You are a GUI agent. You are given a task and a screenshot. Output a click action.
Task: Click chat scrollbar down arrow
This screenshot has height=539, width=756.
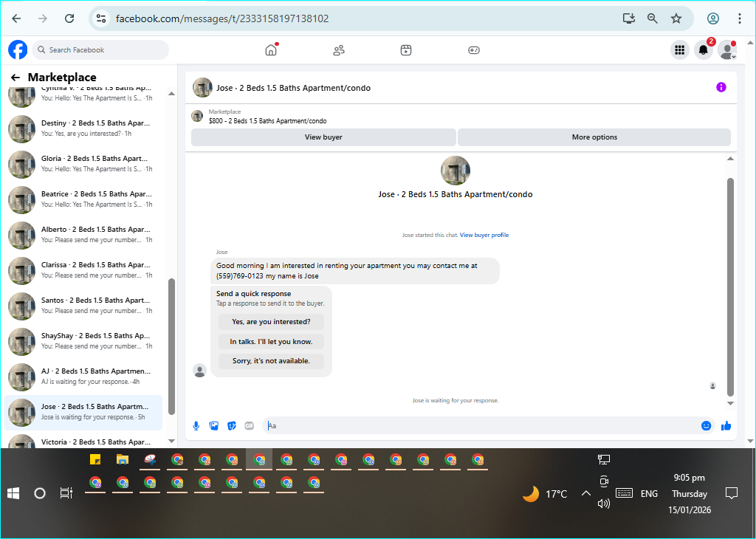pos(730,404)
